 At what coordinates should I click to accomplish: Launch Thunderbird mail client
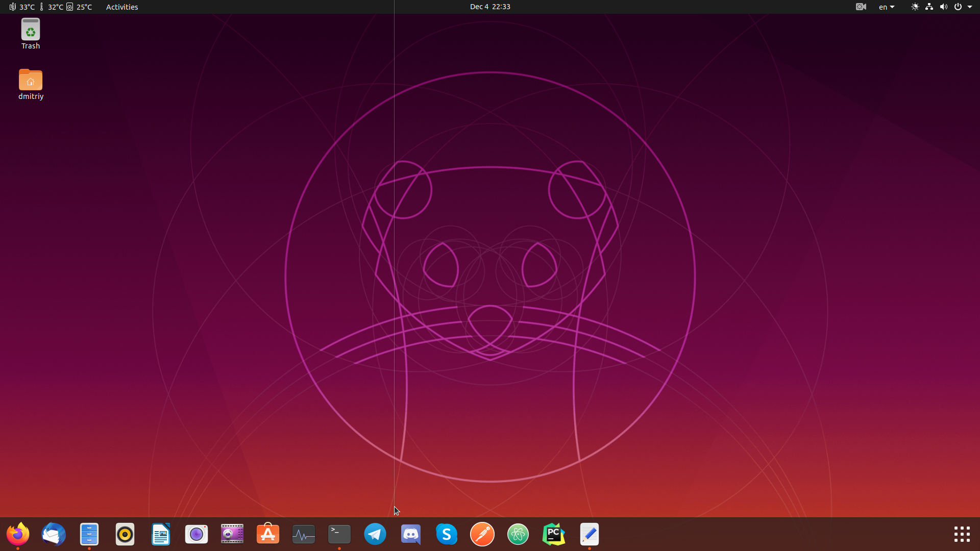coord(54,534)
